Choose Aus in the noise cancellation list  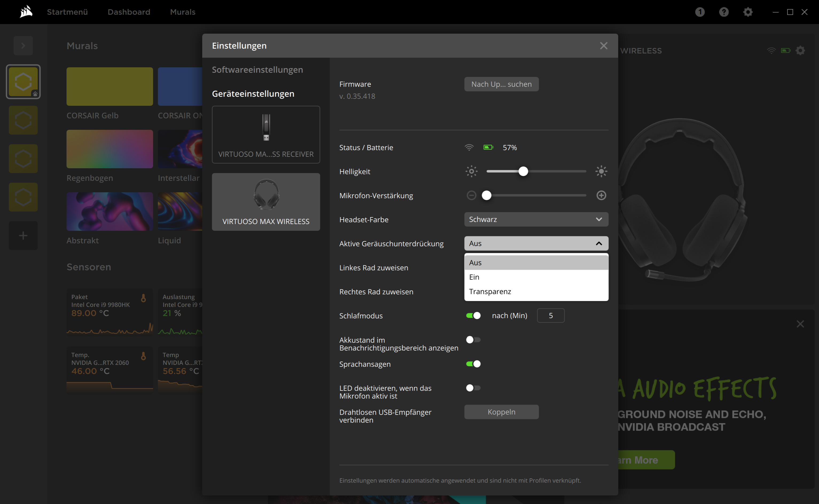coord(536,263)
